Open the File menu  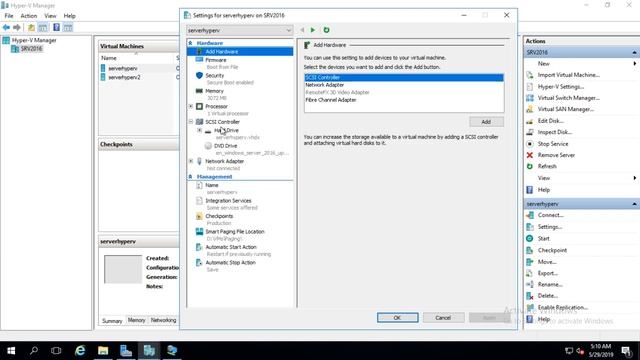tap(9, 16)
